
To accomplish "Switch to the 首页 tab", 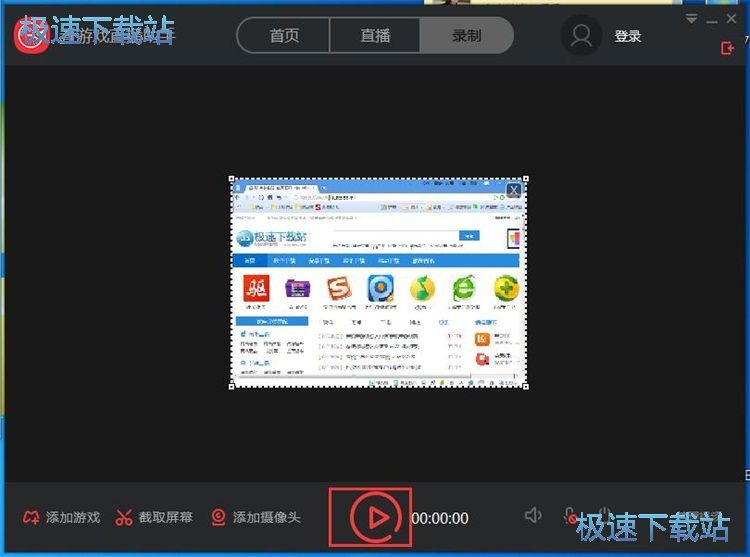I will click(x=284, y=36).
